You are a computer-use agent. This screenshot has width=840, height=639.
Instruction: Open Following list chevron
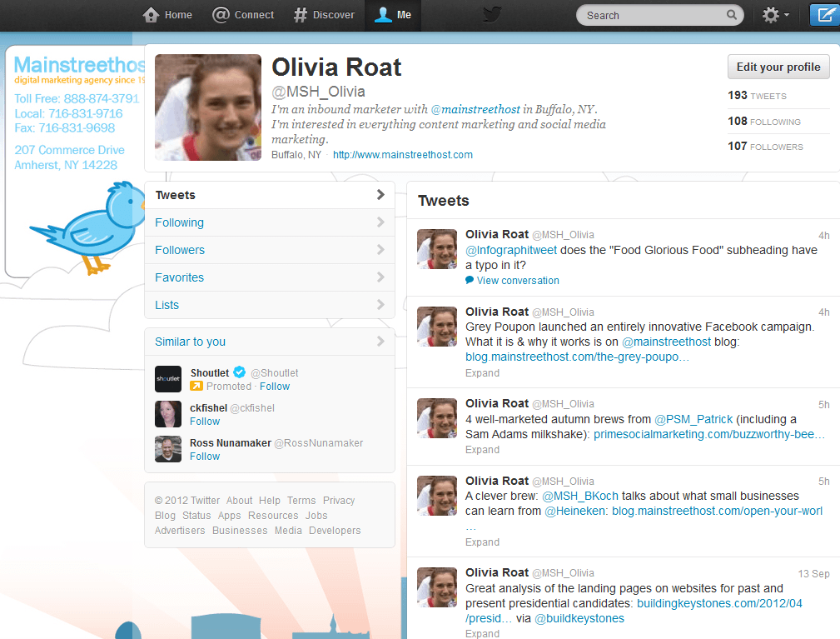[380, 222]
